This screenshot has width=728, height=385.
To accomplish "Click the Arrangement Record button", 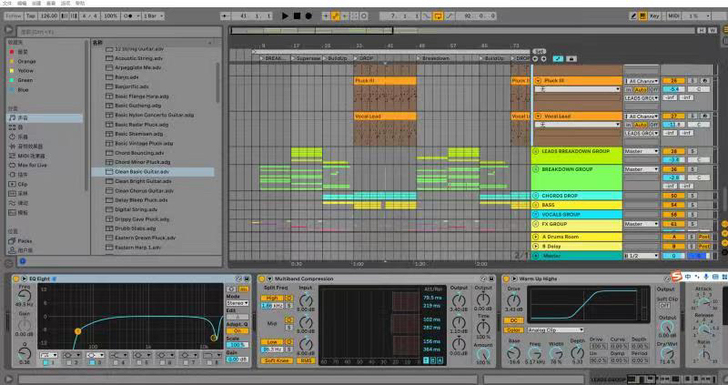I will click(308, 16).
